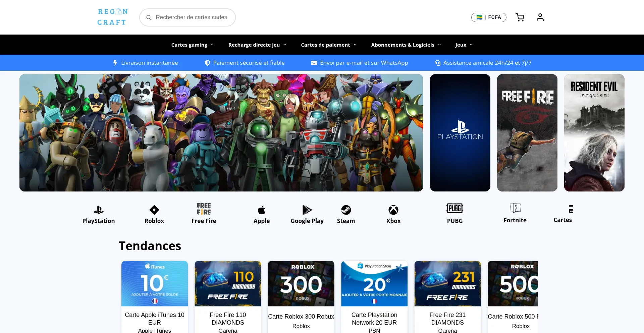Screen dimensions: 644x333
Task: Open the FCFA currency selector
Action: tap(489, 17)
